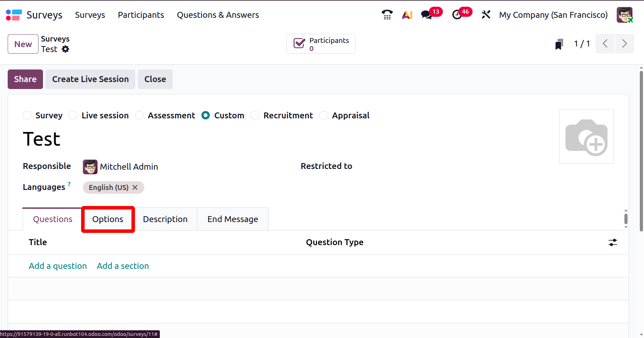Open the VoIP phone dialer icon

[x=387, y=15]
